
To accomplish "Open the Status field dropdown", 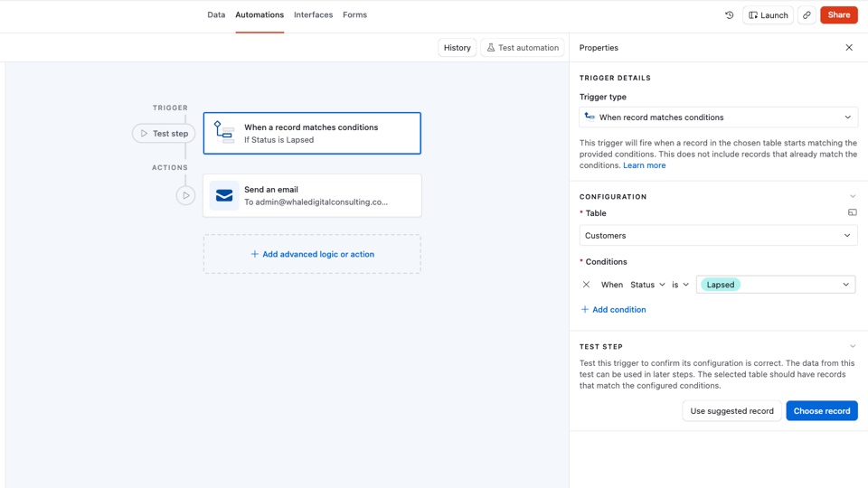I will tap(647, 285).
